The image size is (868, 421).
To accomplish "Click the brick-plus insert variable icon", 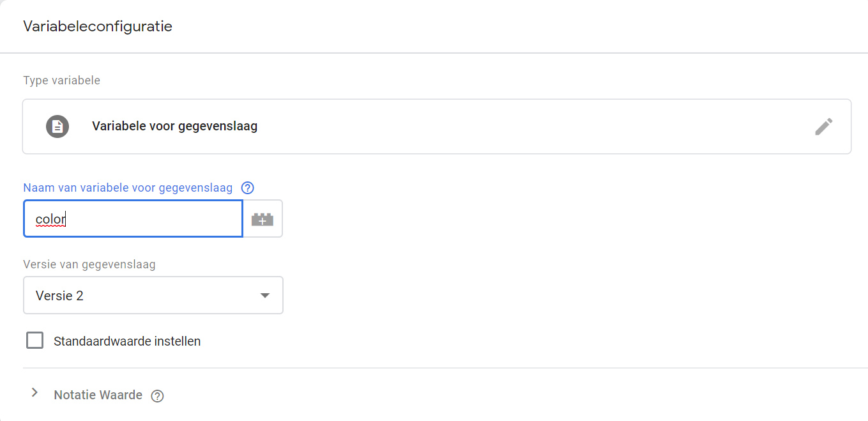I will tap(263, 219).
